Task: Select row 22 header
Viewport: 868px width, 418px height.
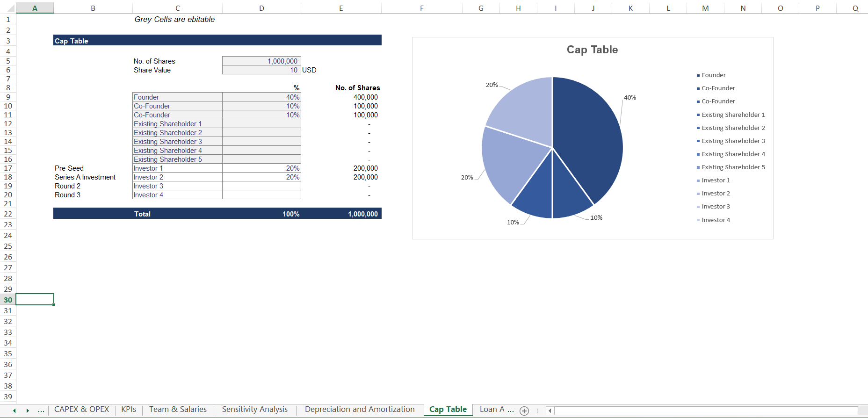Action: point(8,214)
